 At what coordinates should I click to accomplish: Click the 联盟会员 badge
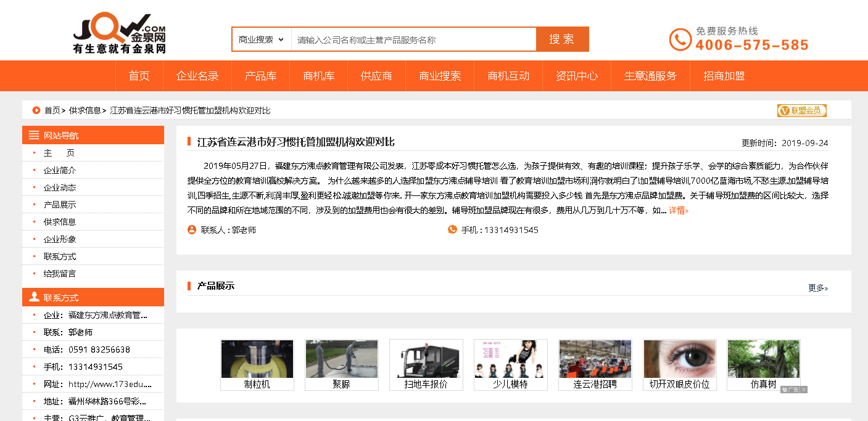pyautogui.click(x=801, y=110)
